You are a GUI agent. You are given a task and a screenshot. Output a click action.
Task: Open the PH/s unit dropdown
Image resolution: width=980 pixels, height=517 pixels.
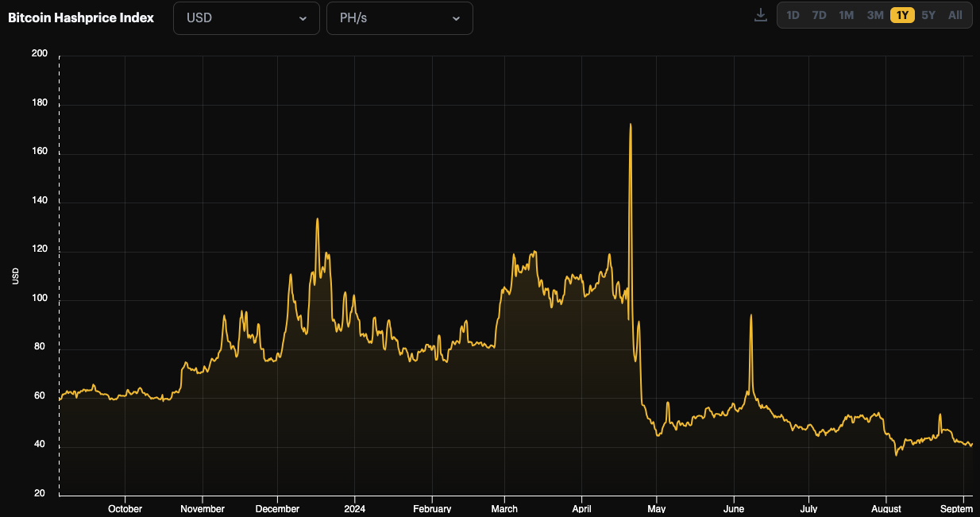[399, 18]
